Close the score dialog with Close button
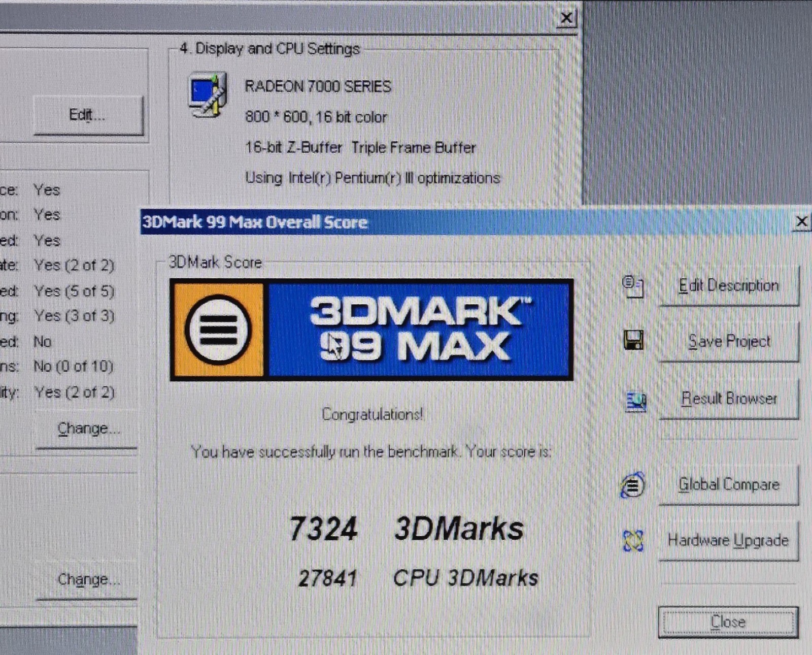The height and width of the screenshot is (655, 812). point(728,622)
